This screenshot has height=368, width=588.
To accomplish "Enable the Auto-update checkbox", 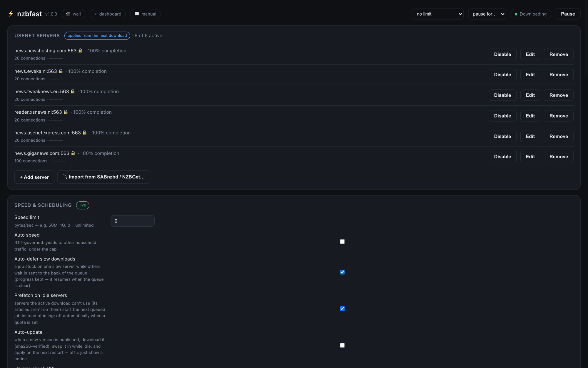I will tap(342, 345).
